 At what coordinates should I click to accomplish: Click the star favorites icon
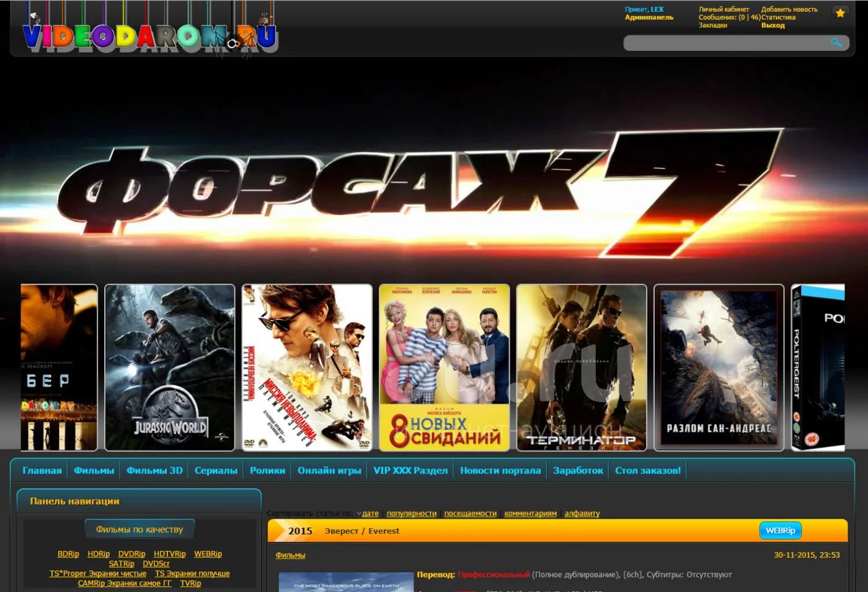tap(840, 12)
